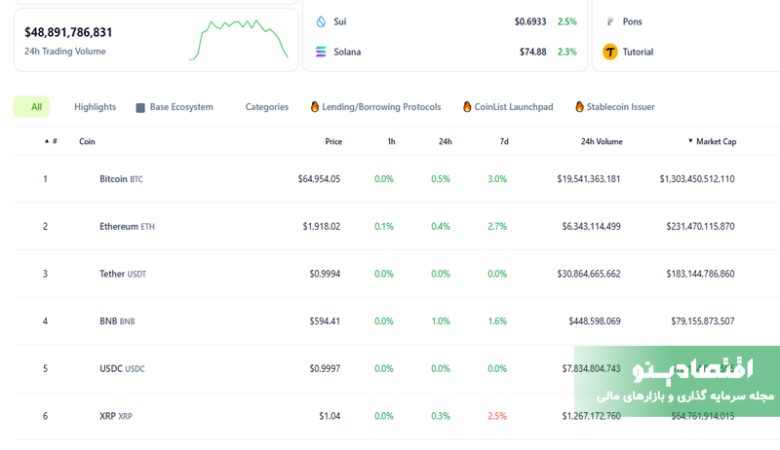Screen dimensions: 780x450
Task: Select the All tab
Action: (x=31, y=107)
